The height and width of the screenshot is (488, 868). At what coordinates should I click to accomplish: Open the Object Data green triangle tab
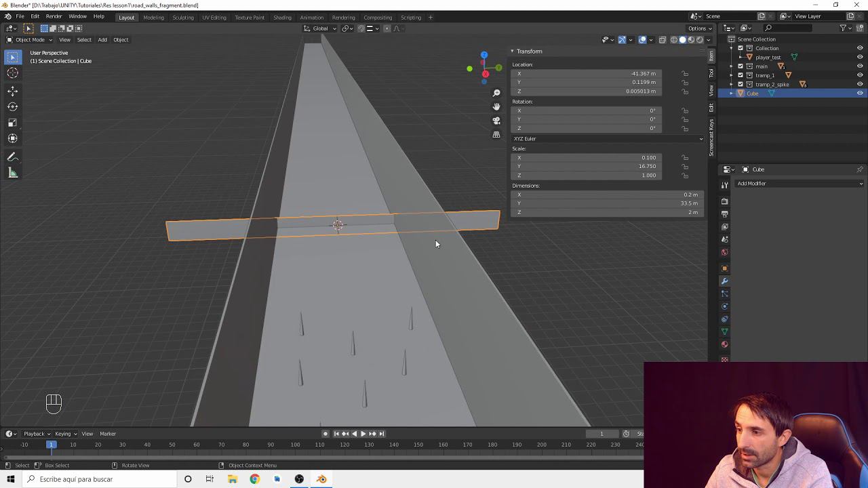tap(724, 332)
